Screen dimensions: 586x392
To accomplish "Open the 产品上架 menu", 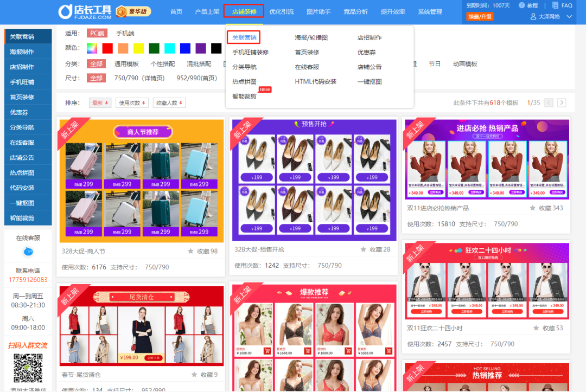I will point(207,11).
